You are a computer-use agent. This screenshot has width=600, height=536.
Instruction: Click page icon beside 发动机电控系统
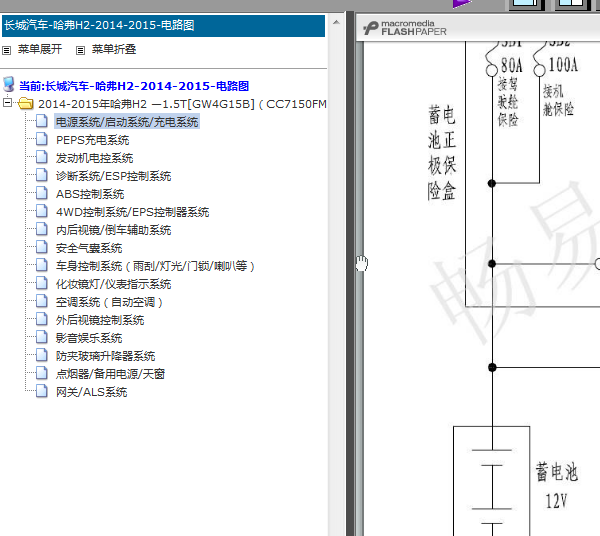(x=41, y=157)
